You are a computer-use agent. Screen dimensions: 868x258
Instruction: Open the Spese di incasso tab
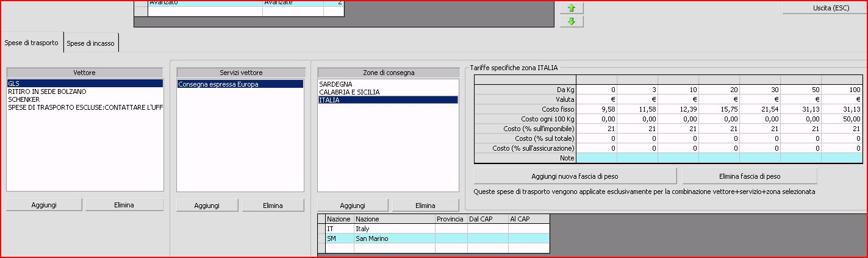pos(91,43)
